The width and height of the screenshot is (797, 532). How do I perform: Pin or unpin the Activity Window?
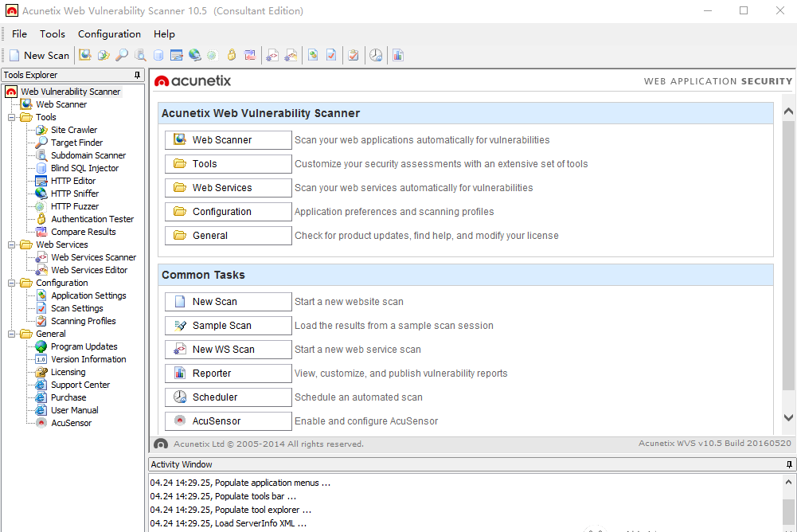(789, 464)
